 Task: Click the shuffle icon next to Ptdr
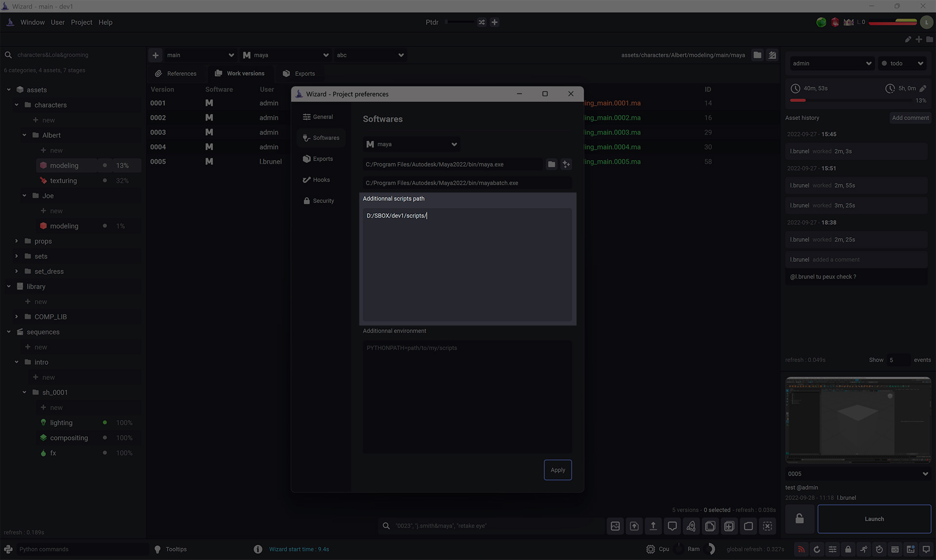click(482, 22)
